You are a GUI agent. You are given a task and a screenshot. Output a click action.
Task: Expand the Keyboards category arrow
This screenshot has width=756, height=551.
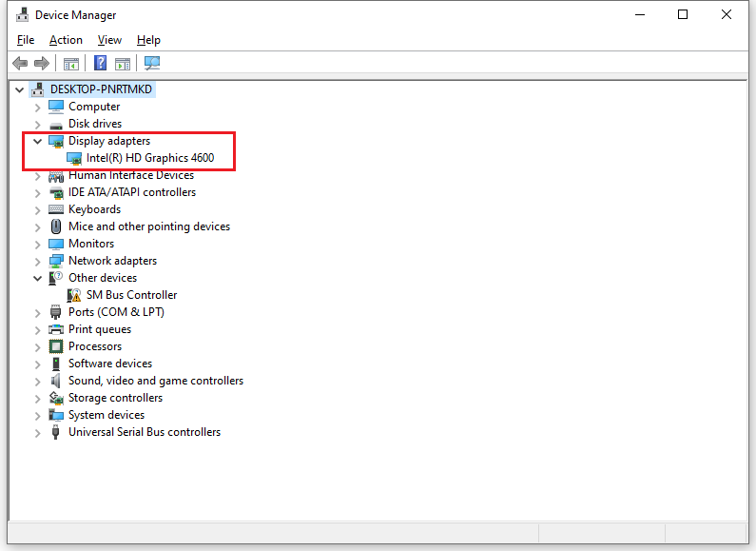click(38, 210)
